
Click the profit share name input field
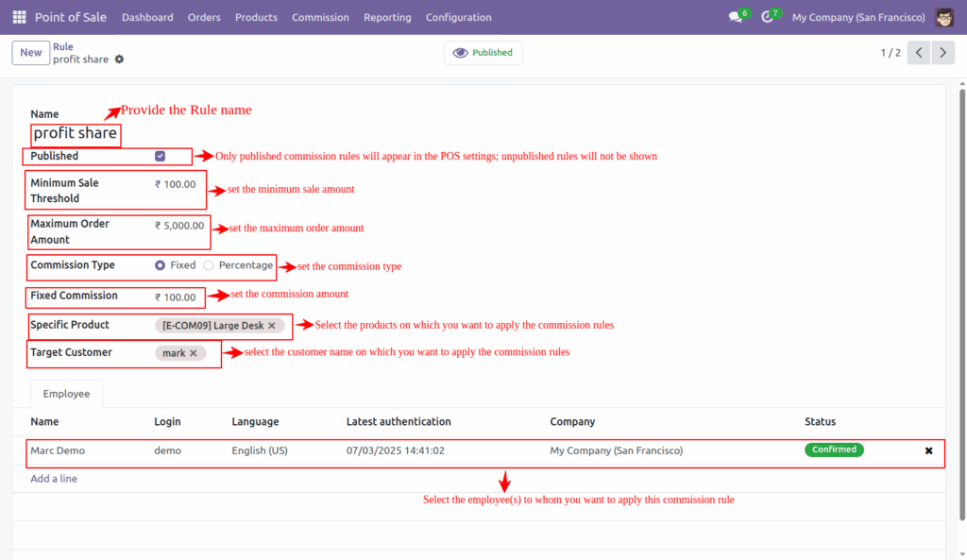coord(75,133)
